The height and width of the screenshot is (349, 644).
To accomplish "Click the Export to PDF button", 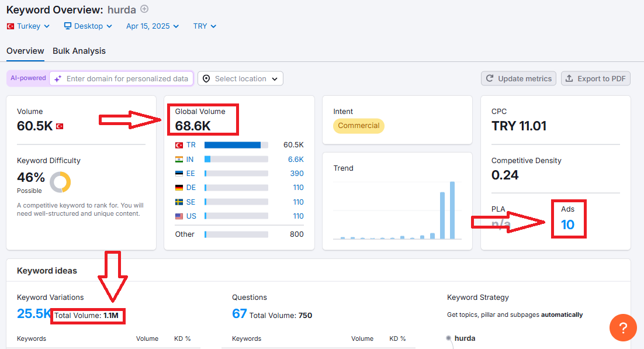I will tap(595, 78).
